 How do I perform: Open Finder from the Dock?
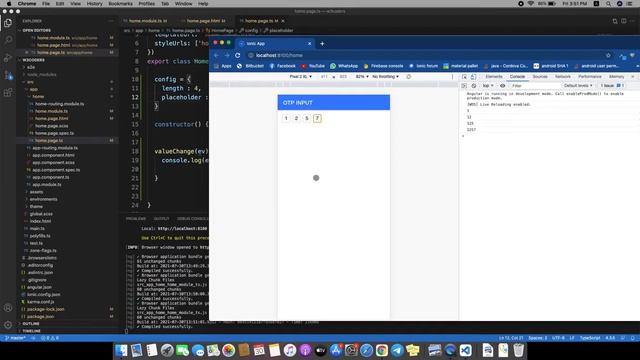pyautogui.click(x=121, y=350)
